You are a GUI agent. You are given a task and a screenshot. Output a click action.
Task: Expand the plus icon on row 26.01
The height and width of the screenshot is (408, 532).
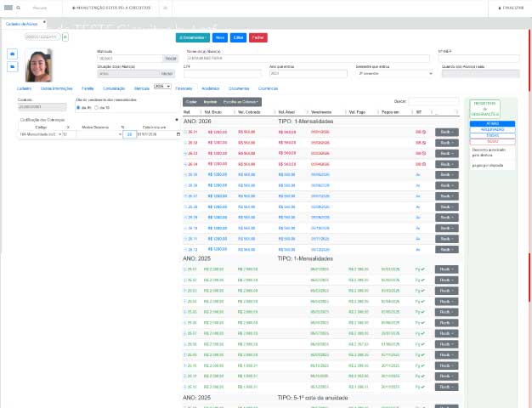coord(185,132)
